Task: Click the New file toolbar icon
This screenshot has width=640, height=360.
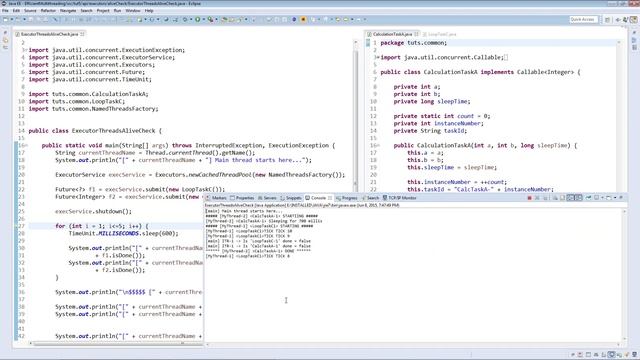Action: (x=5, y=19)
